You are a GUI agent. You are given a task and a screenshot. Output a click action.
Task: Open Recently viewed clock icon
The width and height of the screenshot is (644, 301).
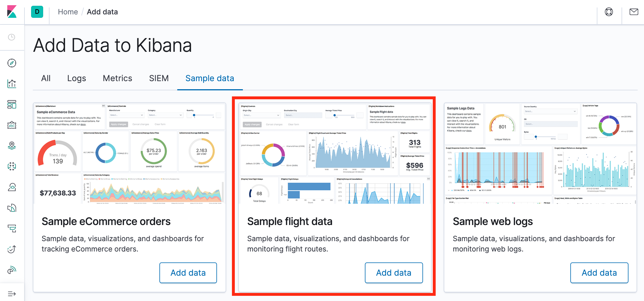tap(12, 37)
